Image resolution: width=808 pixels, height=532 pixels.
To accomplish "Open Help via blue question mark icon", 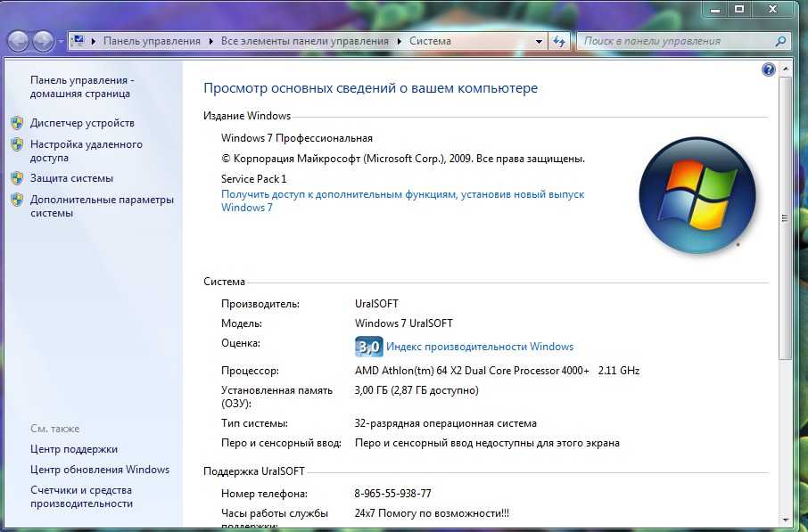I will point(768,70).
